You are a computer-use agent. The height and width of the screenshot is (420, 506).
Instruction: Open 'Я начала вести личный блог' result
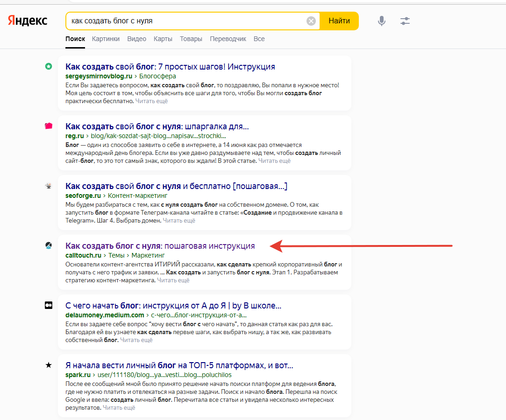pyautogui.click(x=179, y=365)
